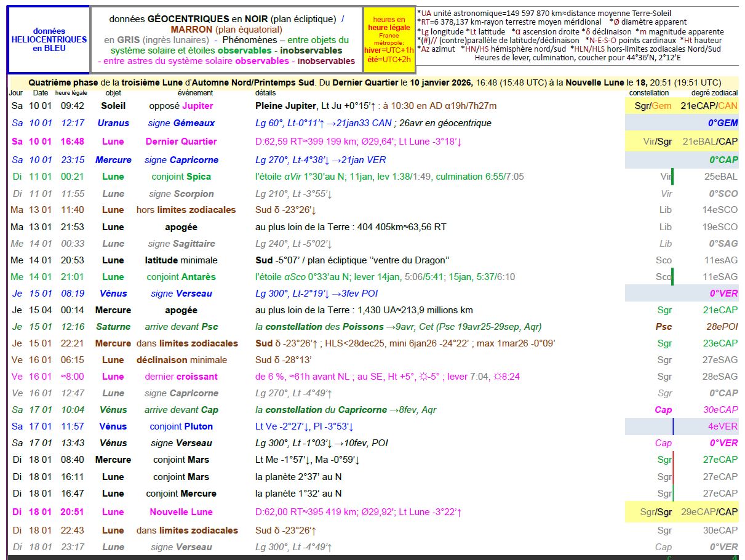Select the 'opposé Jupiter' event text
This screenshot has width=745, height=560.
click(x=181, y=106)
